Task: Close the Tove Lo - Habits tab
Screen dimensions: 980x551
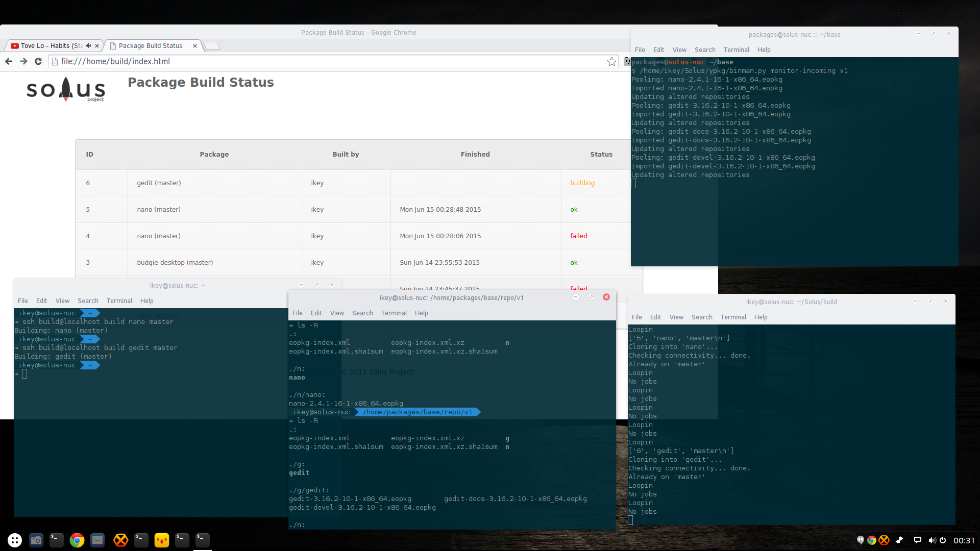Action: [97, 46]
